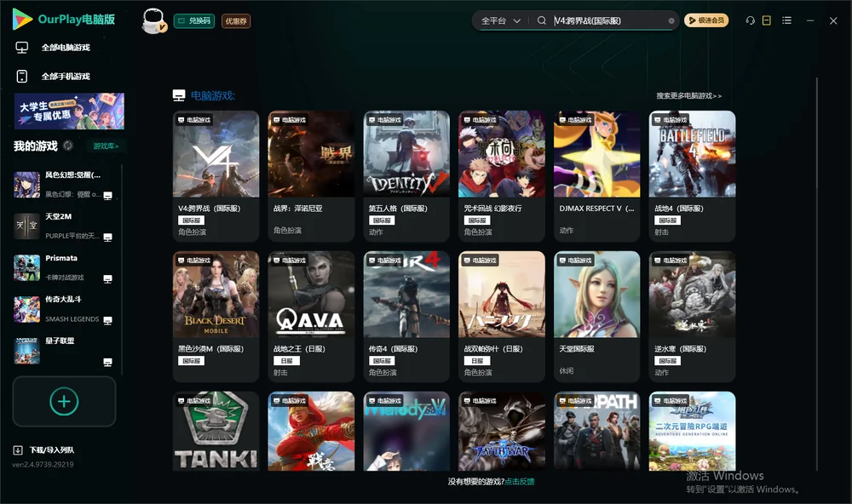Open the DJMAX RESPECT V game card

pos(597,176)
